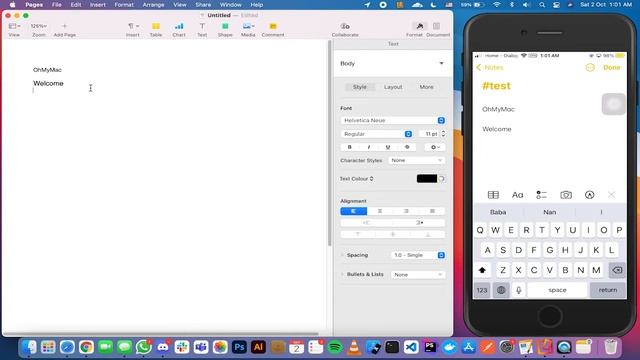Select right text alignment
This screenshot has width=640, height=360.
(x=406, y=211)
